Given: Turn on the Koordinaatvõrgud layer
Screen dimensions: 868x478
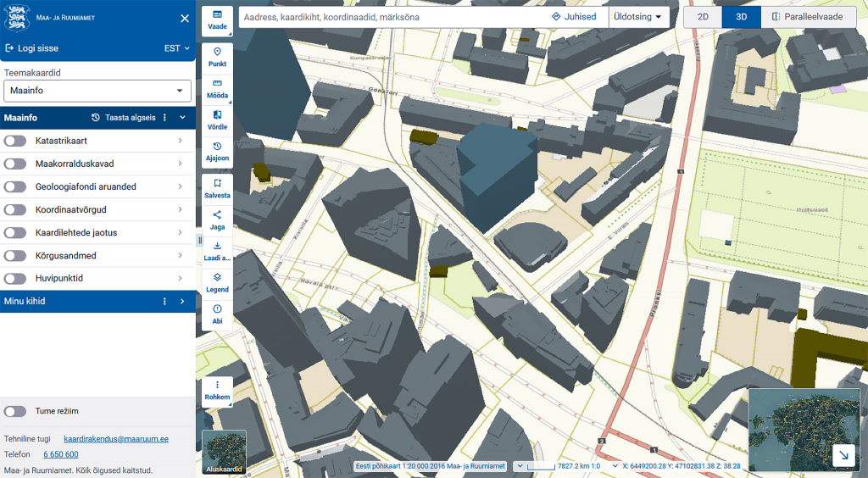Looking at the screenshot, I should pos(15,209).
